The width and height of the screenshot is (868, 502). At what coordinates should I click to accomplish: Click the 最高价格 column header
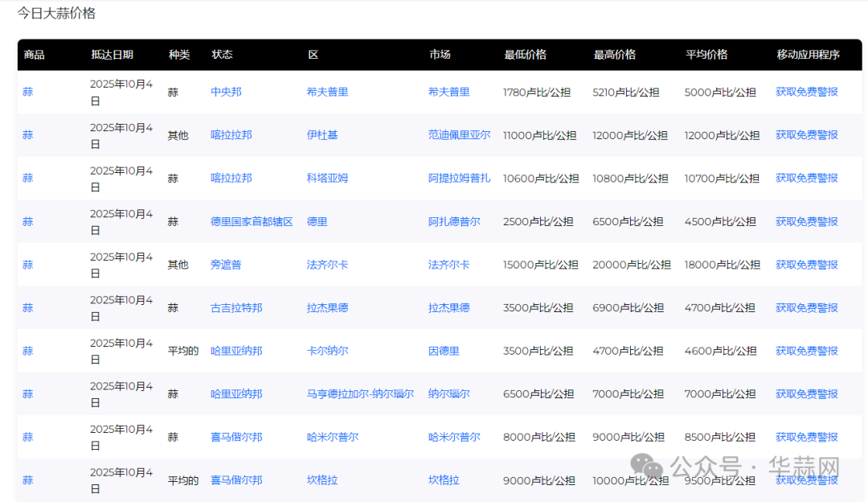(615, 55)
